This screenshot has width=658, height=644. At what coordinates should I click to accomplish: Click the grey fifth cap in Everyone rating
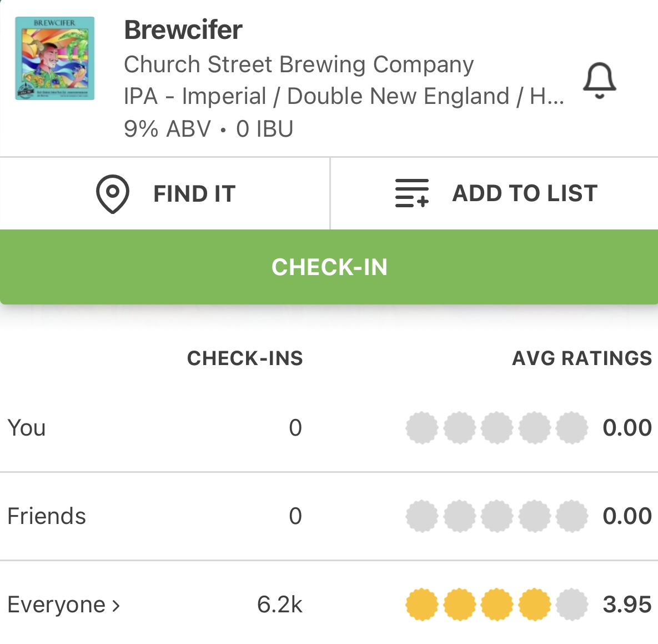pyautogui.click(x=572, y=605)
